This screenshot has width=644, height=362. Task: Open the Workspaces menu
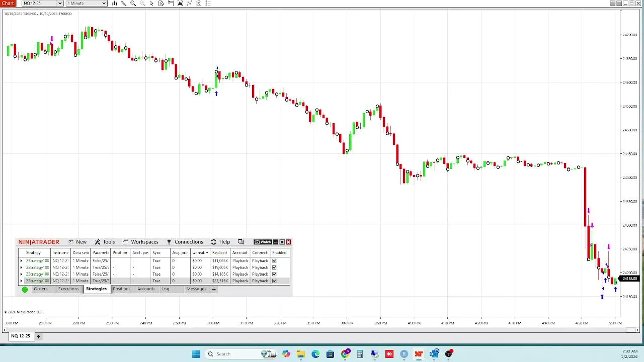[141, 242]
